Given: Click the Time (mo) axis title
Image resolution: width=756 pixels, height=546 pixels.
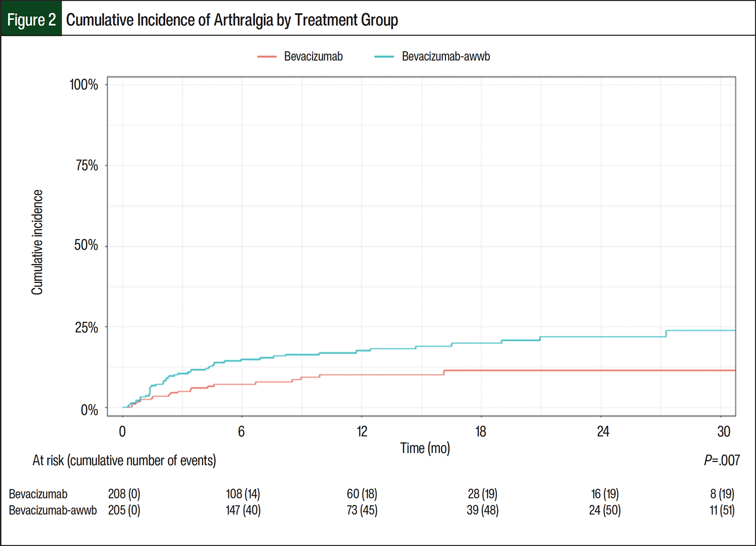Looking at the screenshot, I should (425, 448).
